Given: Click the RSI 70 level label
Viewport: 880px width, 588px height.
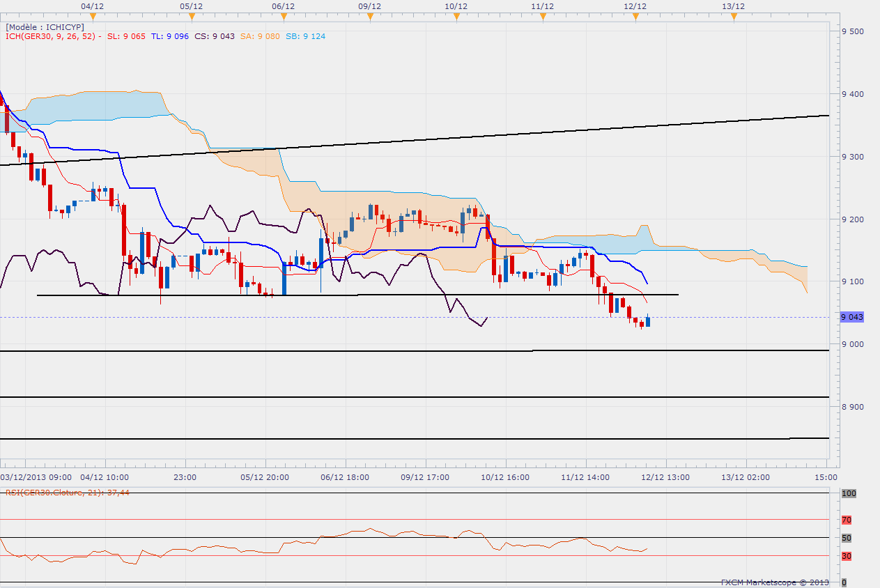Looking at the screenshot, I should 847,520.
